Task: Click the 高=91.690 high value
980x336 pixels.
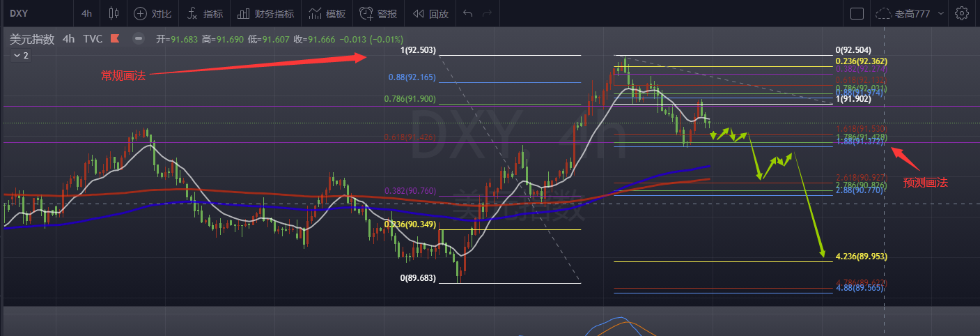Action: 223,40
